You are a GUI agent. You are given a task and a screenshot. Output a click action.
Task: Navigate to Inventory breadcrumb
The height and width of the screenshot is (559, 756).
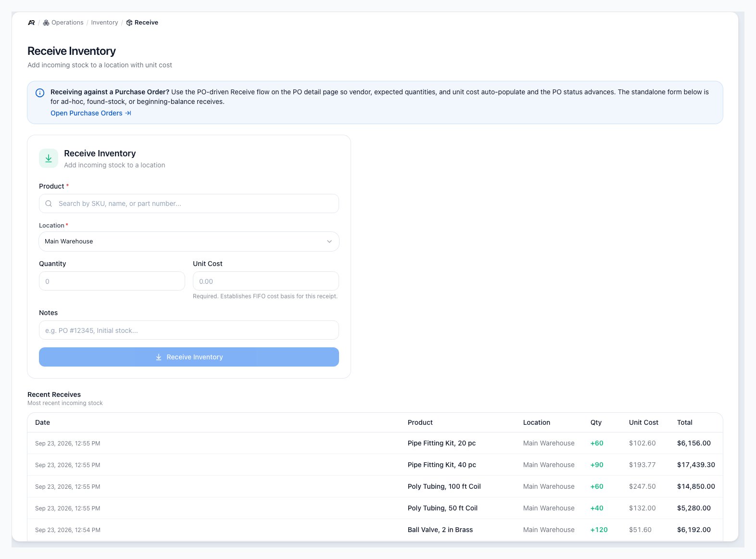[104, 23]
